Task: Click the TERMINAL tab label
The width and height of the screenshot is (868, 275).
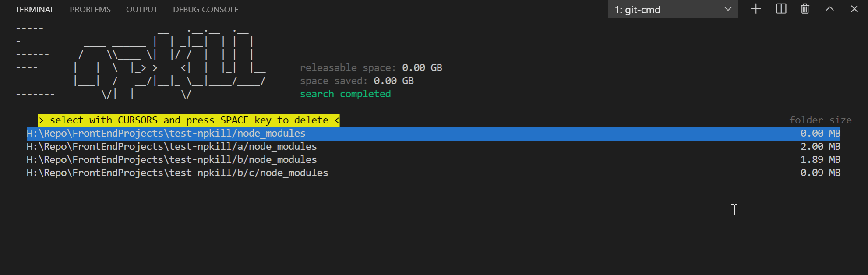Action: click(35, 9)
